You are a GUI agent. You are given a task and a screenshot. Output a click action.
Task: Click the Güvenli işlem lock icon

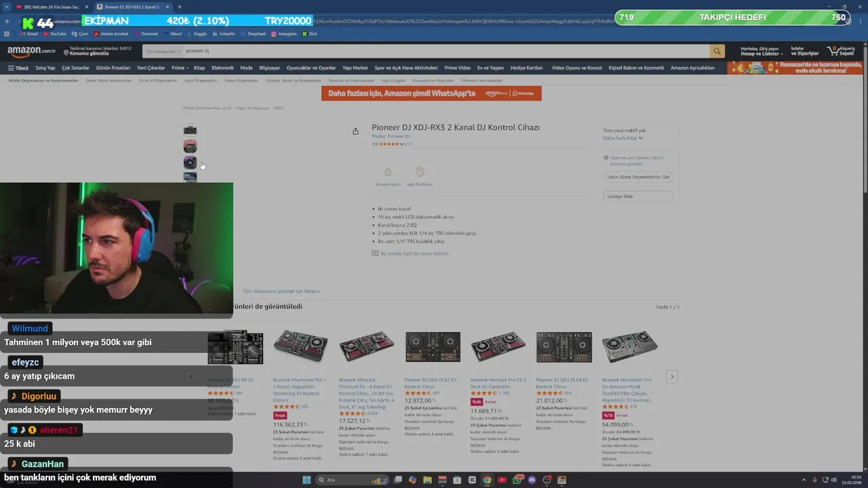click(x=387, y=172)
